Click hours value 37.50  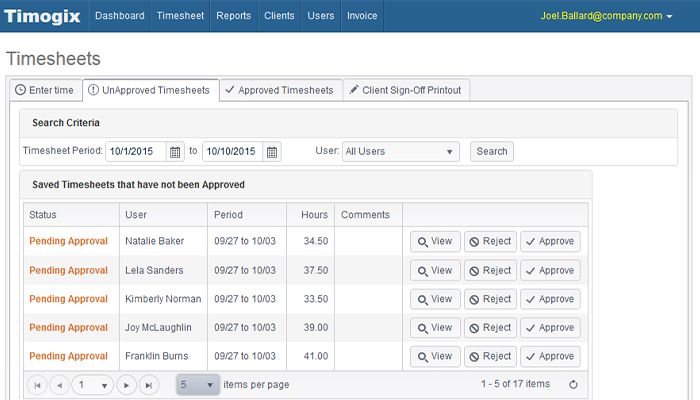(316, 271)
